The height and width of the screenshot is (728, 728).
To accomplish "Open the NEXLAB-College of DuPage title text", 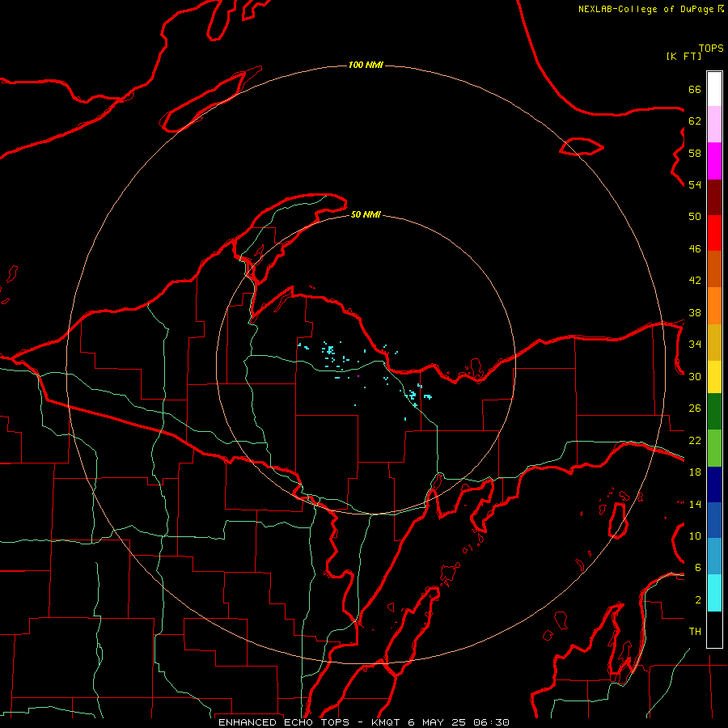I will click(651, 9).
